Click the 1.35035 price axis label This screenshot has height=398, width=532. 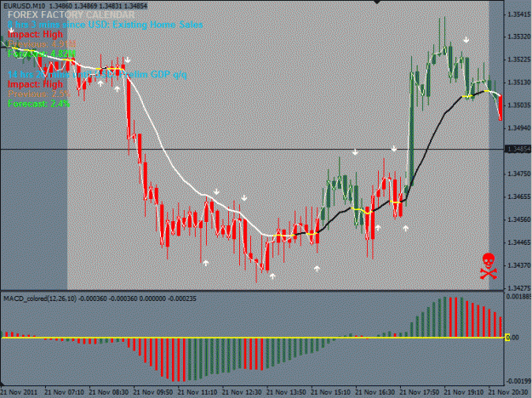(519, 105)
